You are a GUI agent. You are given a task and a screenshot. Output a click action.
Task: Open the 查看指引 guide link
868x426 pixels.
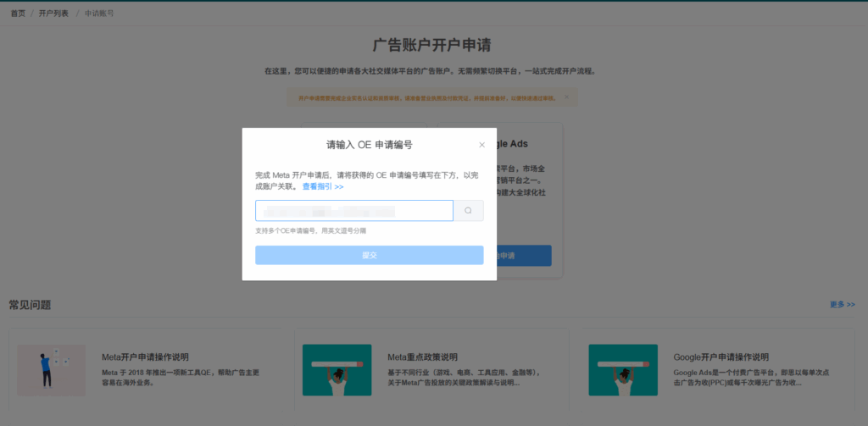point(322,186)
